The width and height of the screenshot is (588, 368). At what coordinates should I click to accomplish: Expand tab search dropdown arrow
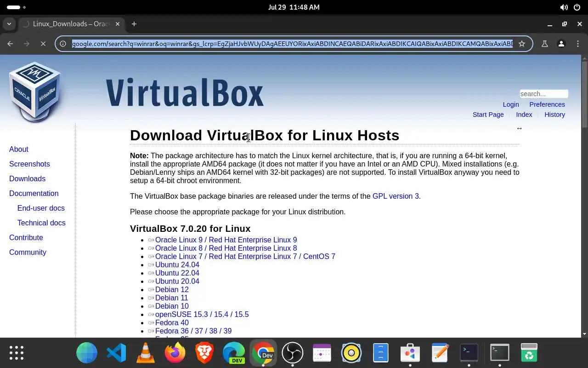9,24
